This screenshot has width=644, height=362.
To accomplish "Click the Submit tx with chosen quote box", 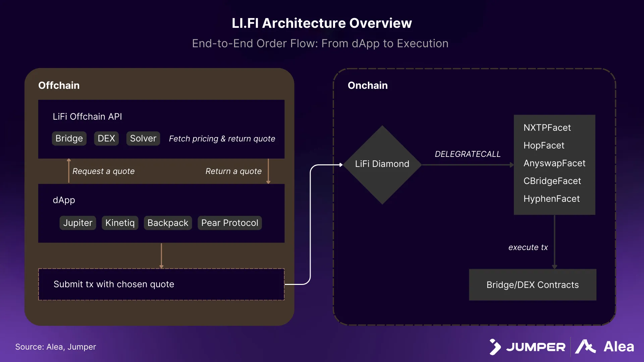I will tap(161, 284).
